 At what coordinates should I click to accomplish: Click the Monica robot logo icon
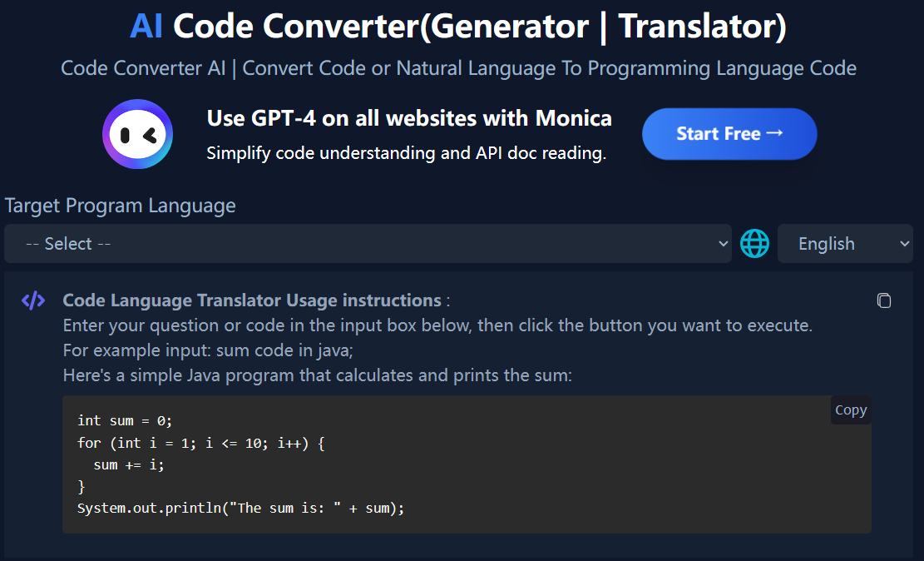[x=137, y=134]
